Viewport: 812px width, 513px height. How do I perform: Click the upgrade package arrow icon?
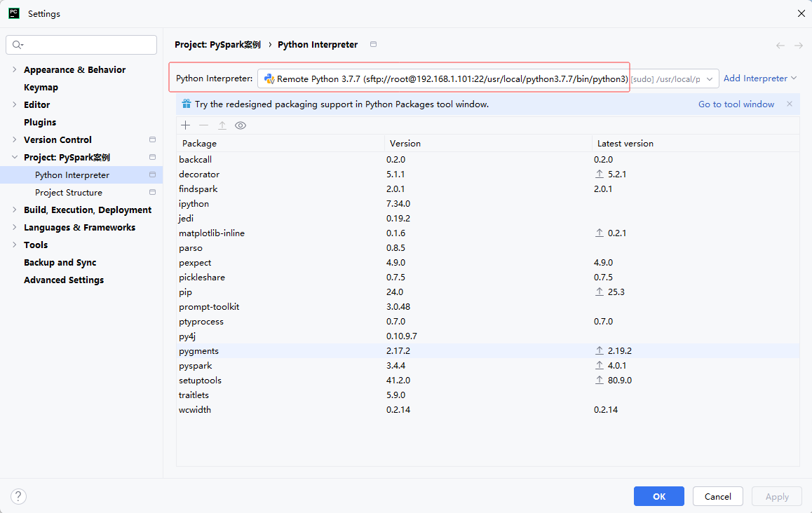pos(222,125)
